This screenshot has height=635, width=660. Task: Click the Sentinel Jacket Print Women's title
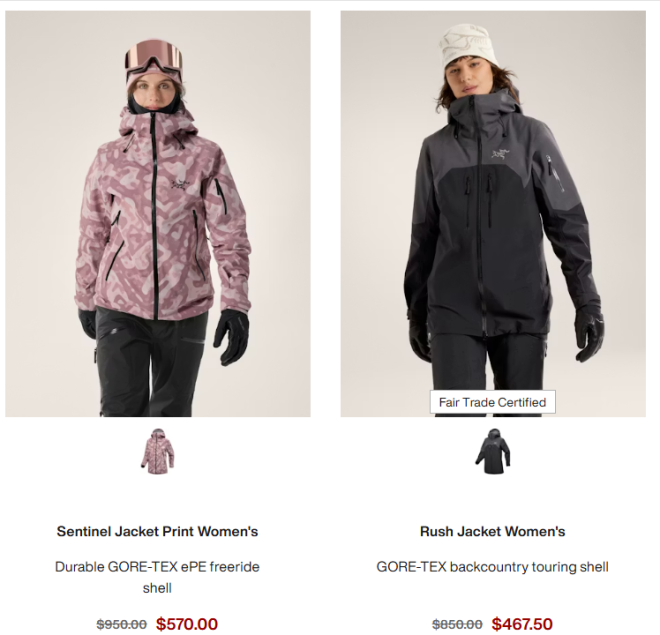(157, 531)
